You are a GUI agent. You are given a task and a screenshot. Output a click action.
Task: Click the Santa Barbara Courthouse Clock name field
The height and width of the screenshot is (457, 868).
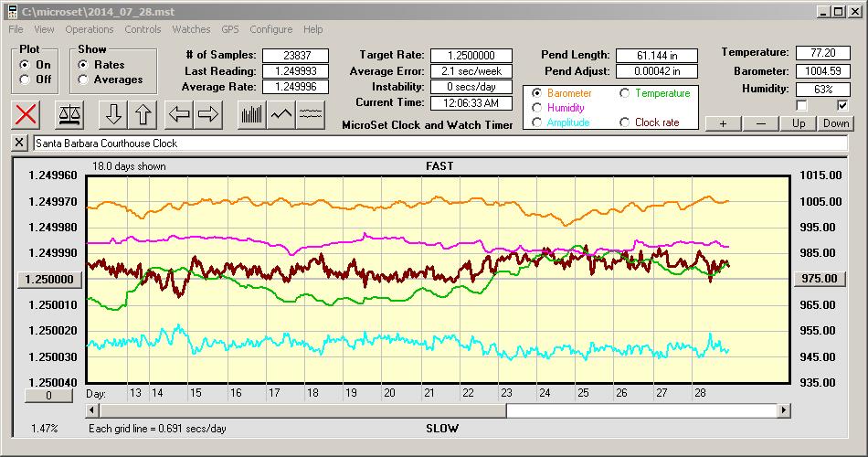(x=440, y=143)
